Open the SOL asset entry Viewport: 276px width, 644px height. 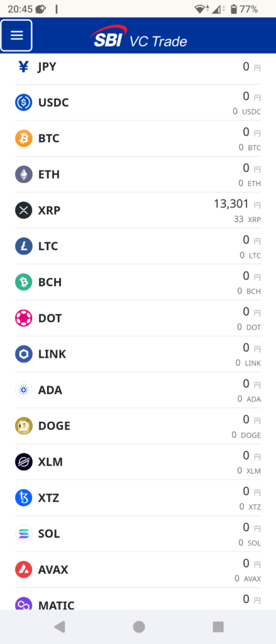[138, 534]
